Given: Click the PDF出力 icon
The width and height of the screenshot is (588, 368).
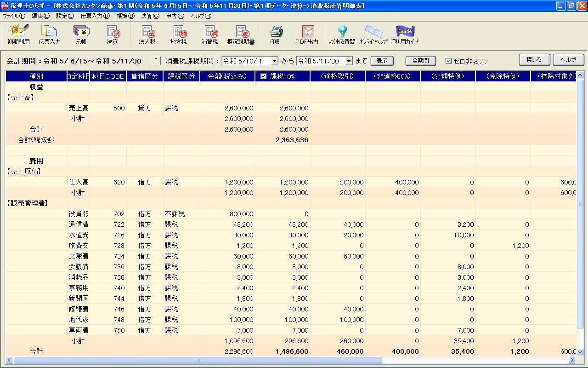Looking at the screenshot, I should coord(307,34).
